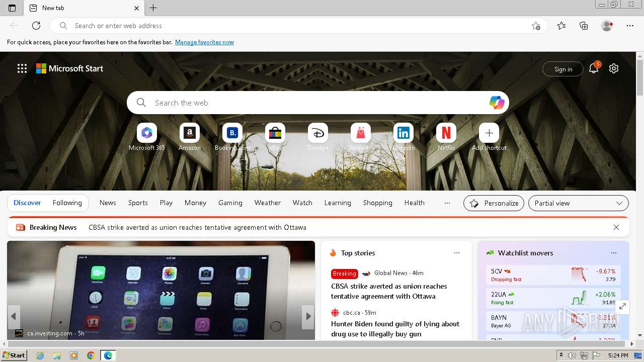Select the Money category

click(x=195, y=203)
